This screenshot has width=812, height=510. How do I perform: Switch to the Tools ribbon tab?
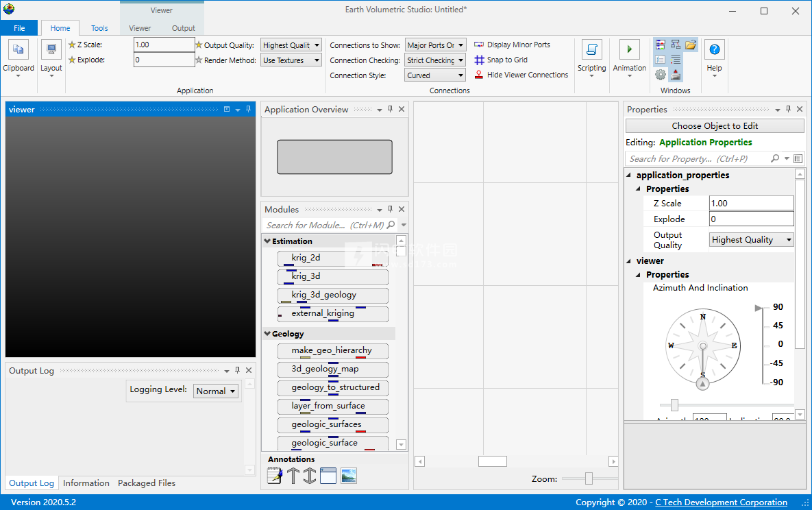[99, 28]
